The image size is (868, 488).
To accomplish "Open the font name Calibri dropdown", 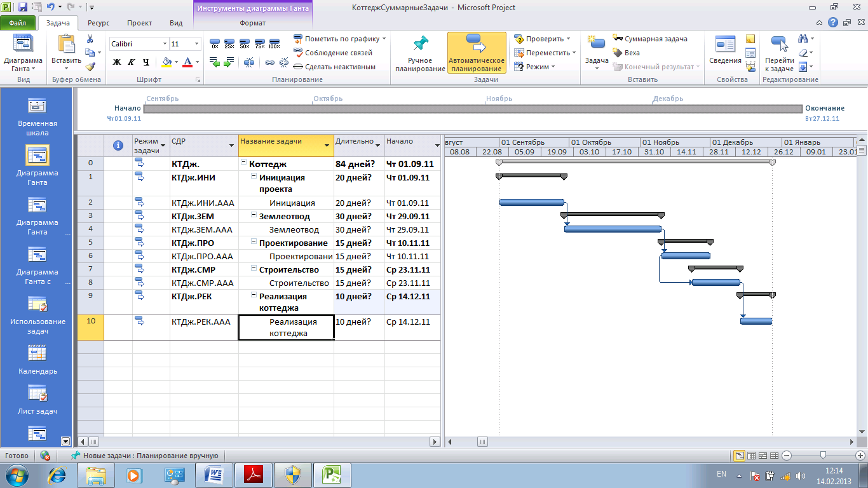I will (x=164, y=44).
